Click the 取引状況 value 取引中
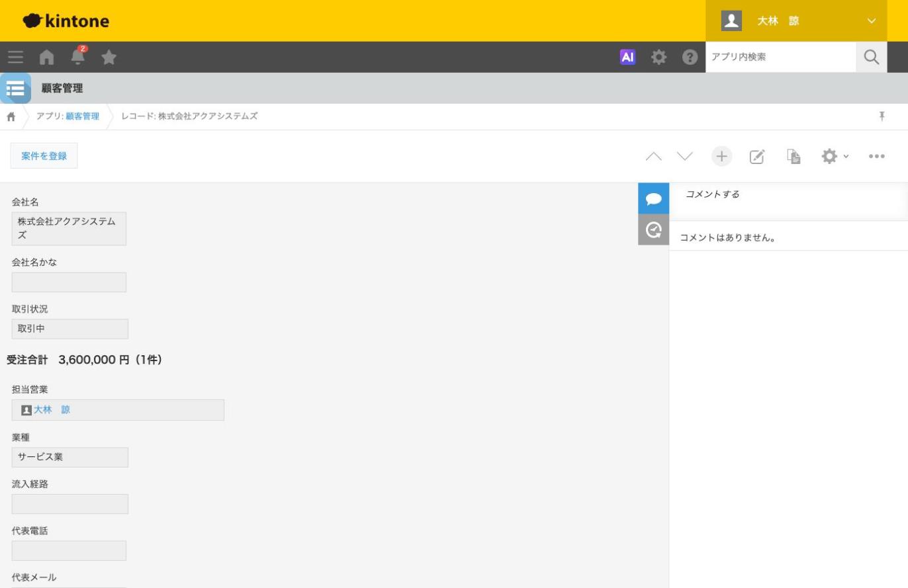Image resolution: width=908 pixels, height=588 pixels. [70, 329]
